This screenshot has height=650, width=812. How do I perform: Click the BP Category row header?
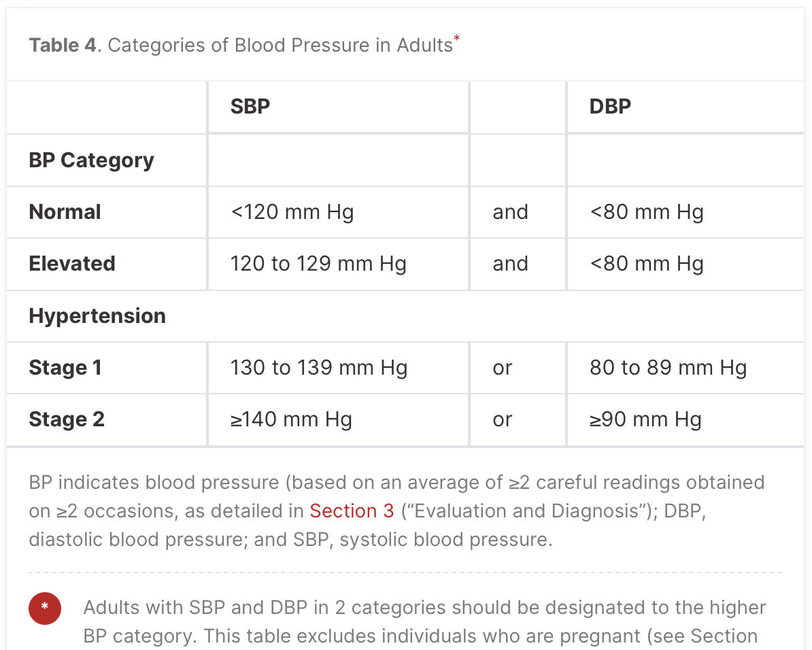click(91, 160)
